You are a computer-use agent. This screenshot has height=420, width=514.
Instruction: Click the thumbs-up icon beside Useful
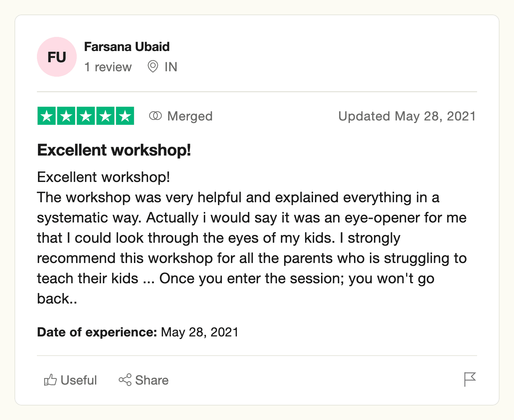point(50,380)
